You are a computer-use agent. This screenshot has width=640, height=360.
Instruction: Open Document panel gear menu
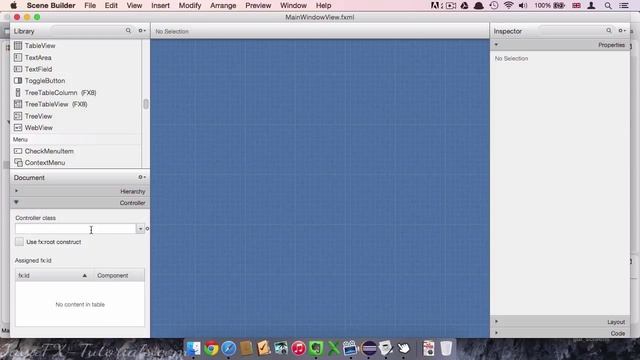(142, 177)
